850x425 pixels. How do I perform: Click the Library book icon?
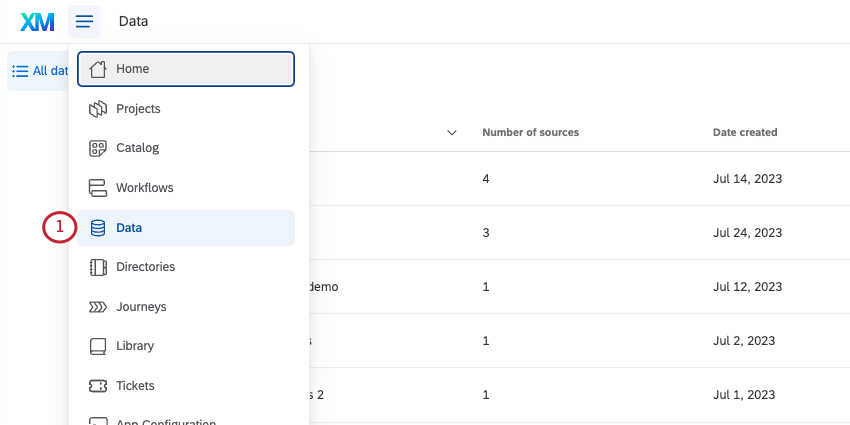tap(97, 346)
